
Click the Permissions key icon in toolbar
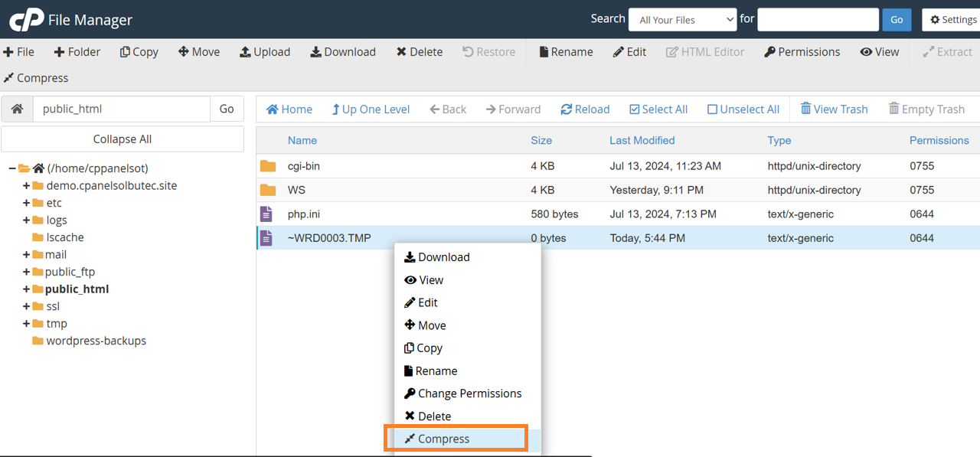[769, 52]
